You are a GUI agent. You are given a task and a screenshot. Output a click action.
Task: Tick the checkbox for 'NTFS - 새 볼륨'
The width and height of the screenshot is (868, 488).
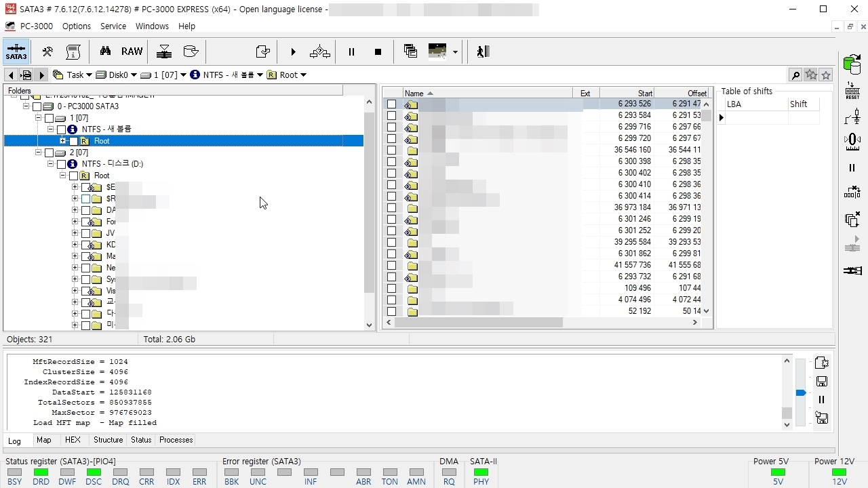(x=61, y=129)
